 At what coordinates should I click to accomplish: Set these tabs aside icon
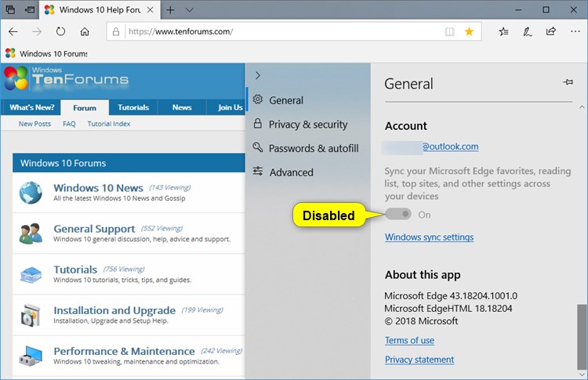pos(30,9)
